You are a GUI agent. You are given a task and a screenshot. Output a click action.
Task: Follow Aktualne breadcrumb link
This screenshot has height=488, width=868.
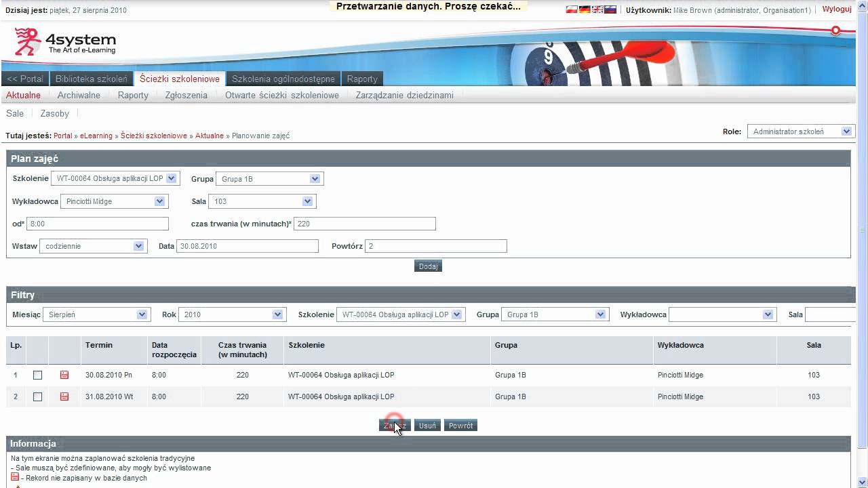point(210,136)
